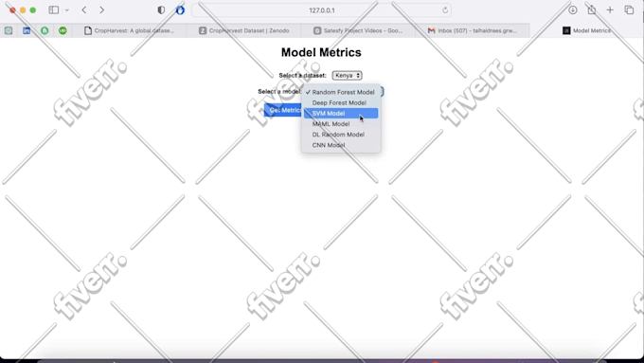Image resolution: width=644 pixels, height=363 pixels.
Task: Go back to the previous page
Action: point(83,9)
